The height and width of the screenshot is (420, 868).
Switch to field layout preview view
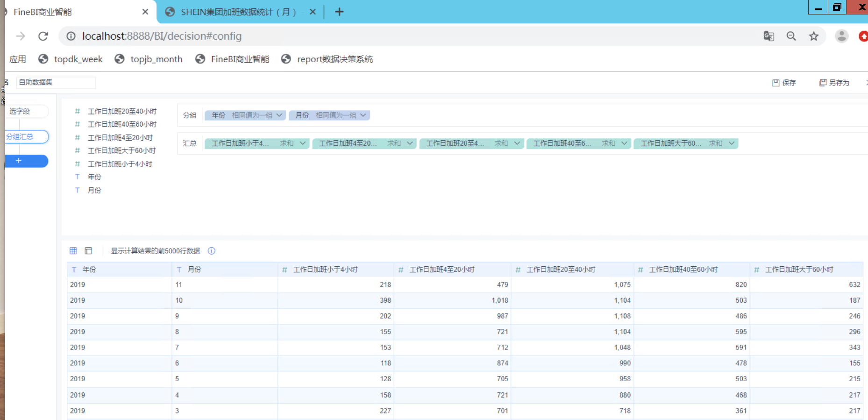[88, 251]
